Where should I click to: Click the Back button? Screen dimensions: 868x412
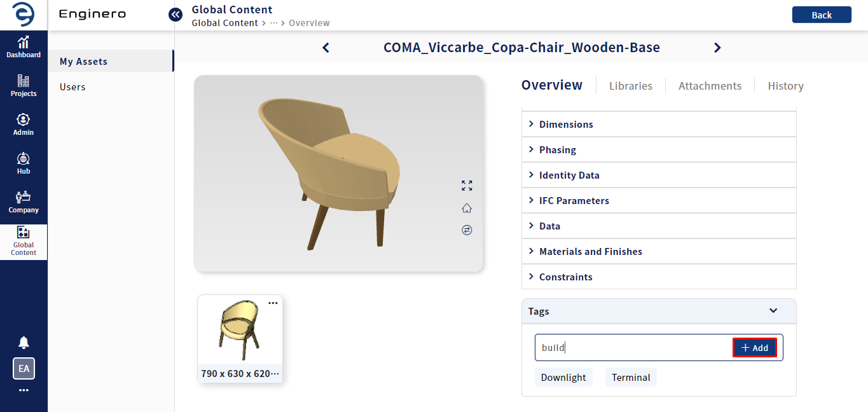tap(822, 15)
